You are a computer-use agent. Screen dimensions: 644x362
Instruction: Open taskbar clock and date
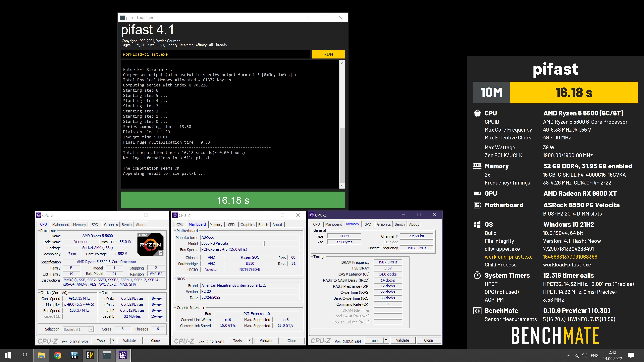click(612, 355)
